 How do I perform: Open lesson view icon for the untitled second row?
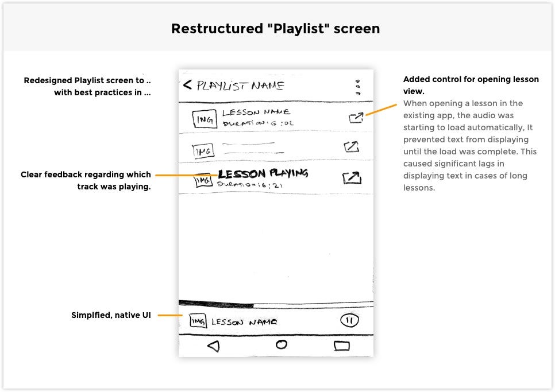click(x=352, y=146)
